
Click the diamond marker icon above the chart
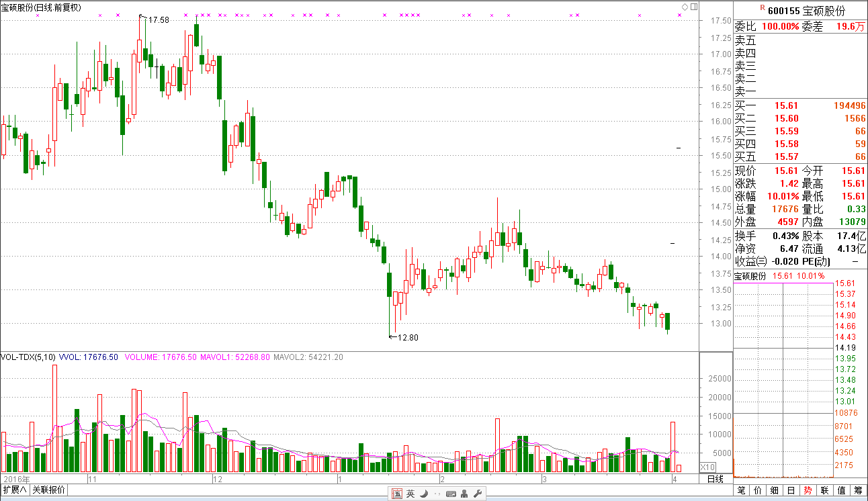[685, 7]
